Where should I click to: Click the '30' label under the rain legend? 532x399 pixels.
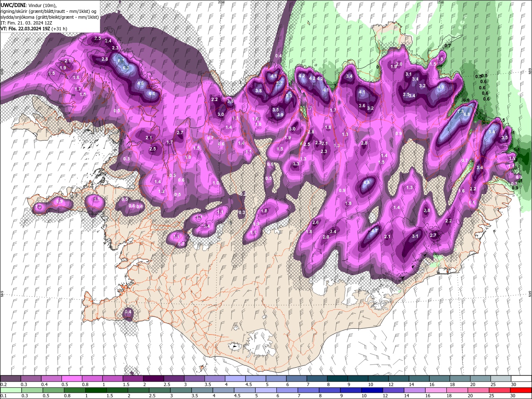514,396
